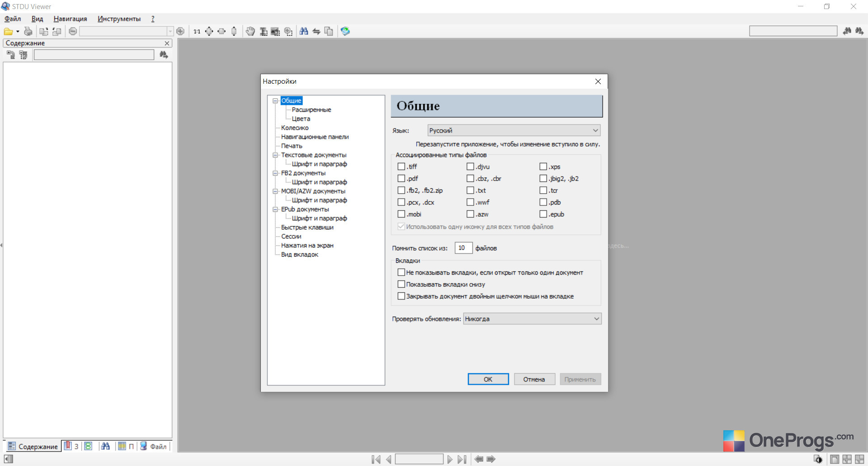Viewport: 868px width, 466px height.
Task: Select Цвета in settings tree
Action: pos(301,119)
